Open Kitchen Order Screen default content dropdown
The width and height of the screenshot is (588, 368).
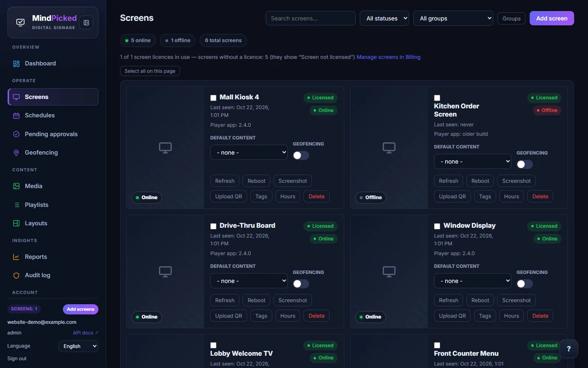pos(473,162)
